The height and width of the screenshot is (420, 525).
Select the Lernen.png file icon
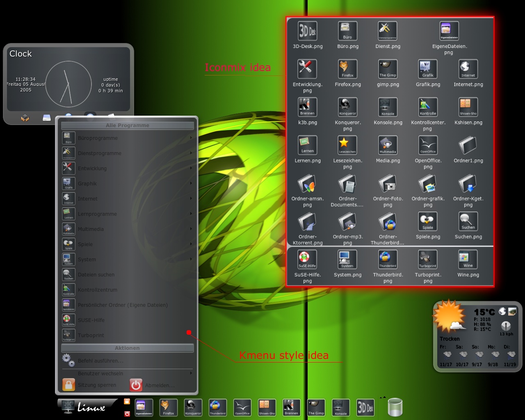click(x=308, y=145)
